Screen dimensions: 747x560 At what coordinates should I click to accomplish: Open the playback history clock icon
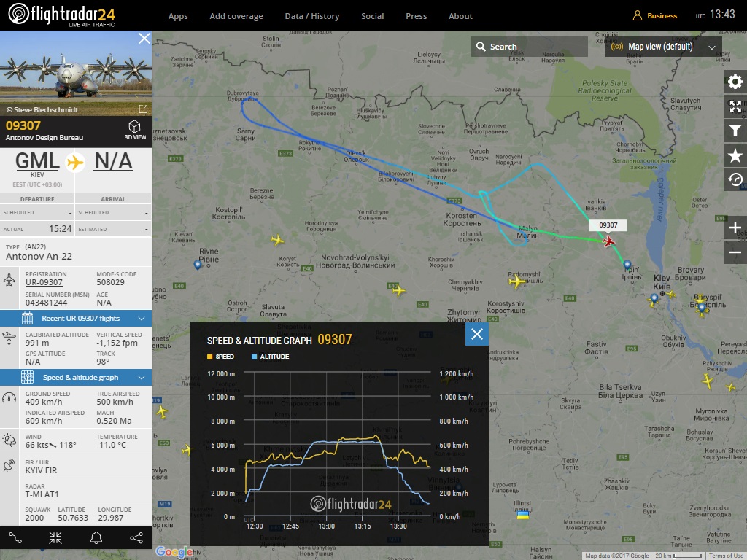[x=735, y=179]
